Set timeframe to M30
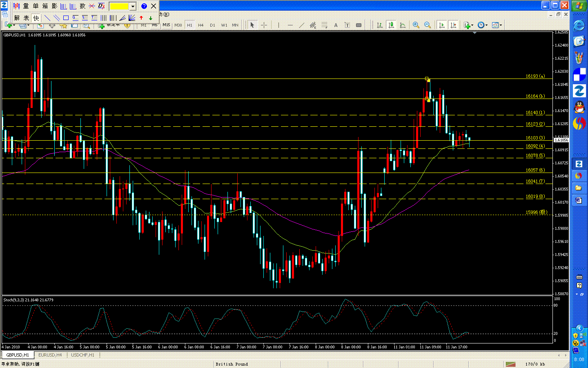Viewport: 588px width, 368px height. tap(178, 25)
